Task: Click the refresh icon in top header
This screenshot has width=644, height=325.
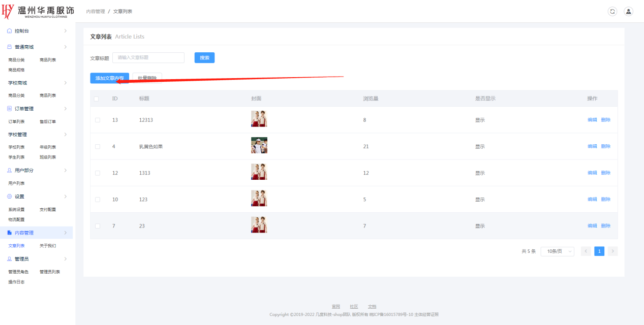Action: point(612,11)
